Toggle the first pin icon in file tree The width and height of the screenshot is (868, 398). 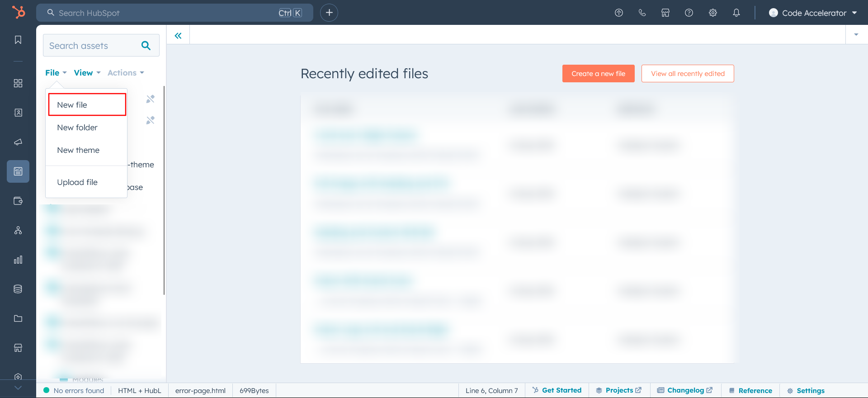[x=151, y=99]
